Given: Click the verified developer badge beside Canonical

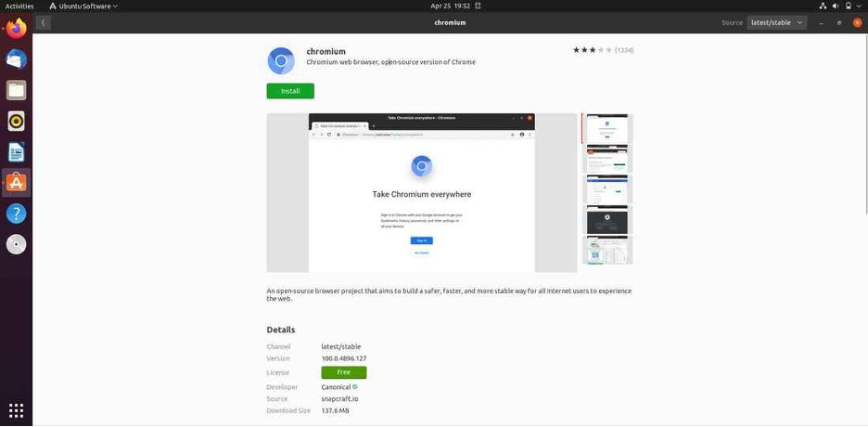Looking at the screenshot, I should [x=355, y=387].
